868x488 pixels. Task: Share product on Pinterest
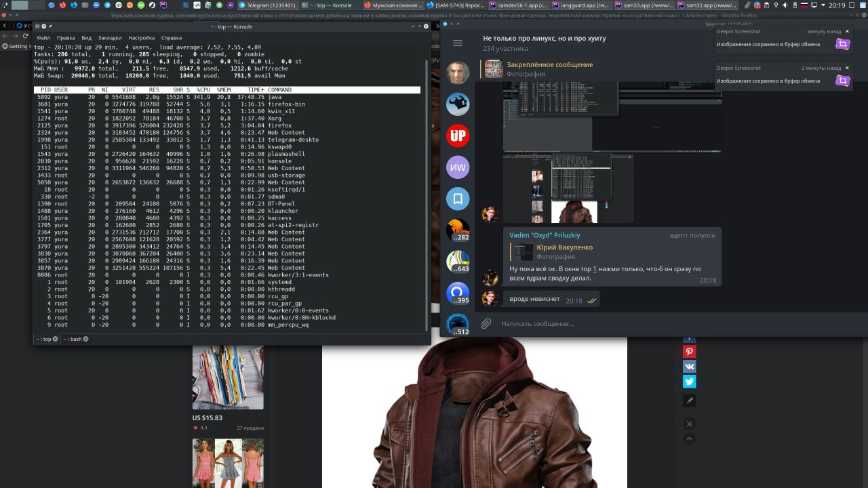pos(689,352)
